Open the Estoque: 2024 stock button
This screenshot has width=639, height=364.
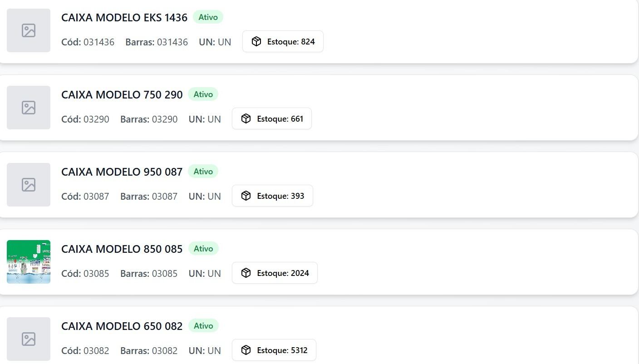[x=275, y=273]
